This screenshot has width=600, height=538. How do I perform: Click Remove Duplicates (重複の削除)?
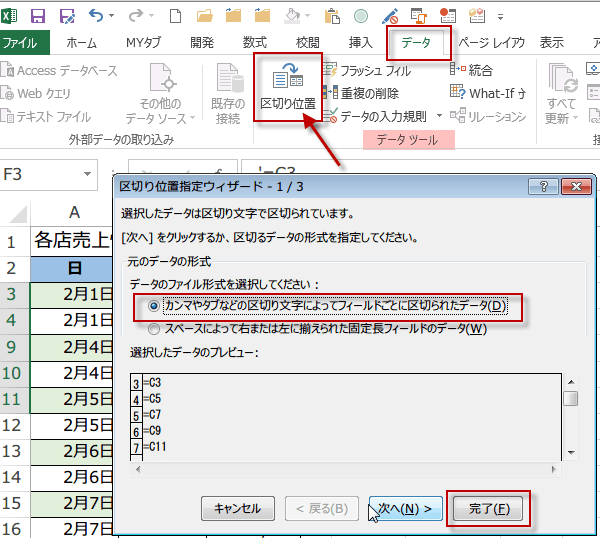tap(361, 93)
